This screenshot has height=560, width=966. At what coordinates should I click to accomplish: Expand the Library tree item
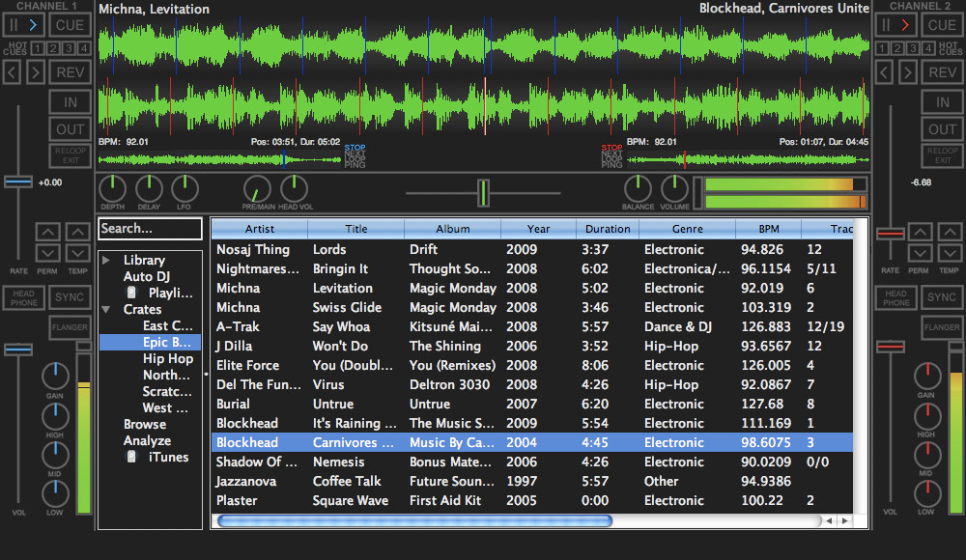click(106, 260)
